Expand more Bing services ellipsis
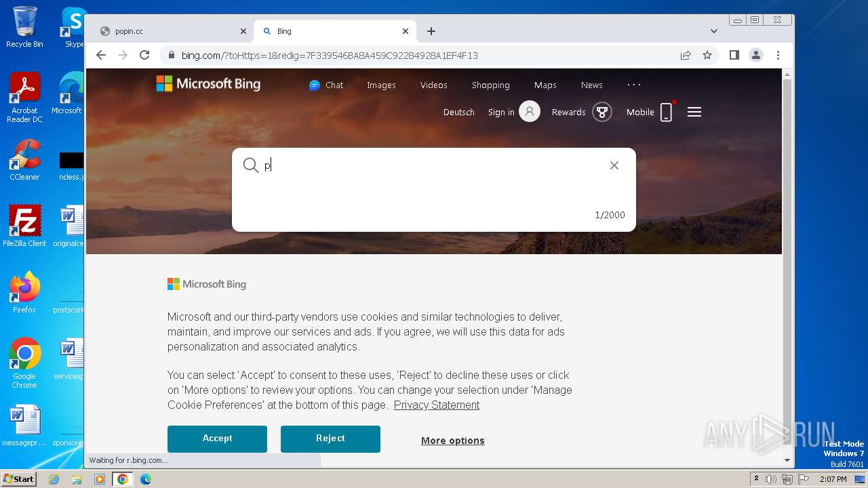The height and width of the screenshot is (488, 868). click(x=634, y=85)
